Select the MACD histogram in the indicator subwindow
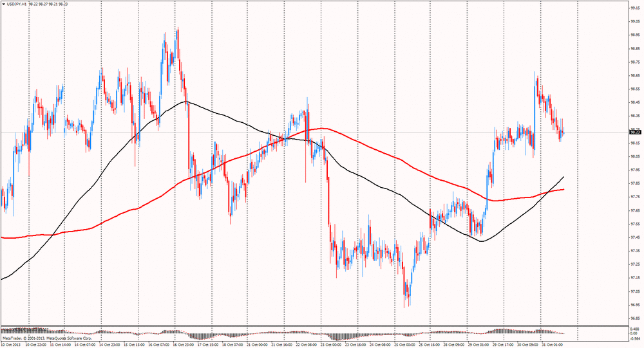 pos(283,334)
